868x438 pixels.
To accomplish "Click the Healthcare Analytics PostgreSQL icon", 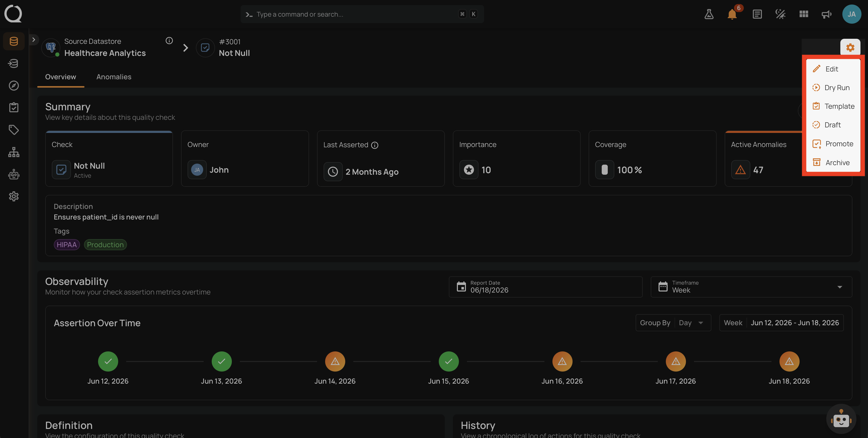I will [51, 48].
